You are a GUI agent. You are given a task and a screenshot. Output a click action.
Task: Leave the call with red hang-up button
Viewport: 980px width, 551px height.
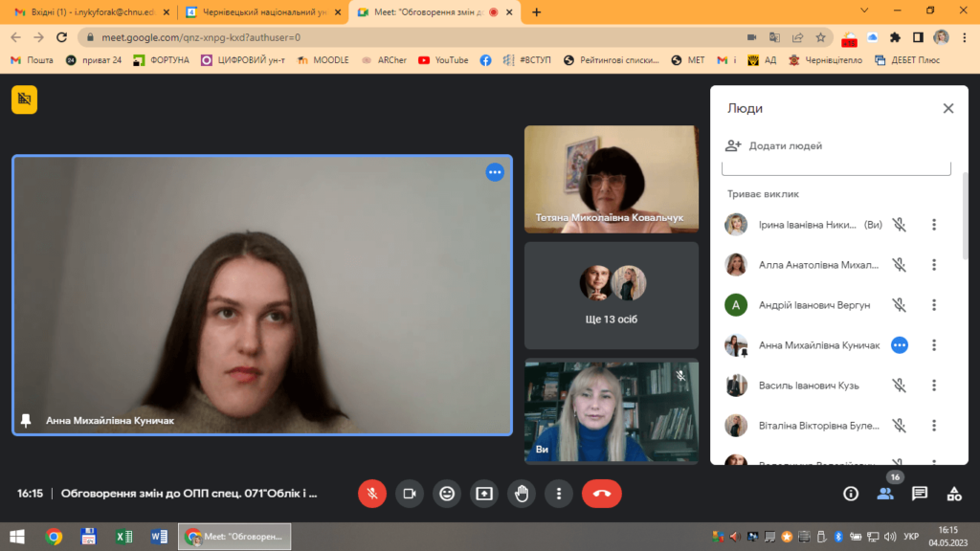click(x=601, y=494)
